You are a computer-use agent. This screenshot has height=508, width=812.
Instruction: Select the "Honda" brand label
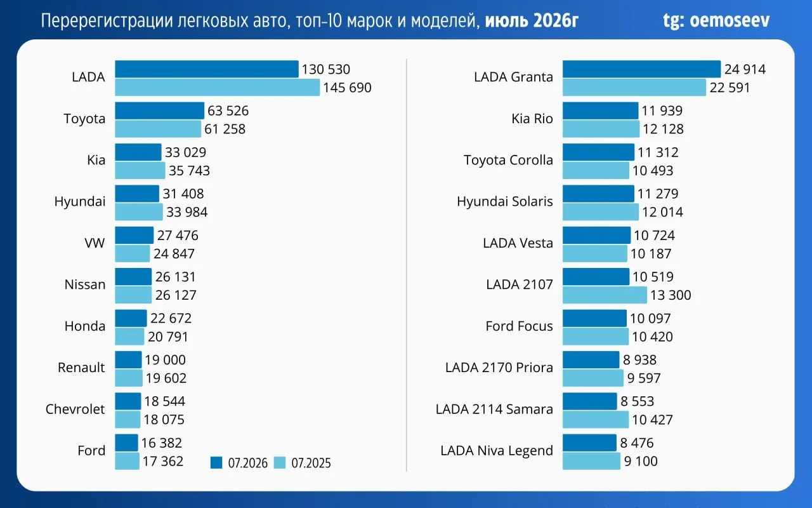[85, 326]
